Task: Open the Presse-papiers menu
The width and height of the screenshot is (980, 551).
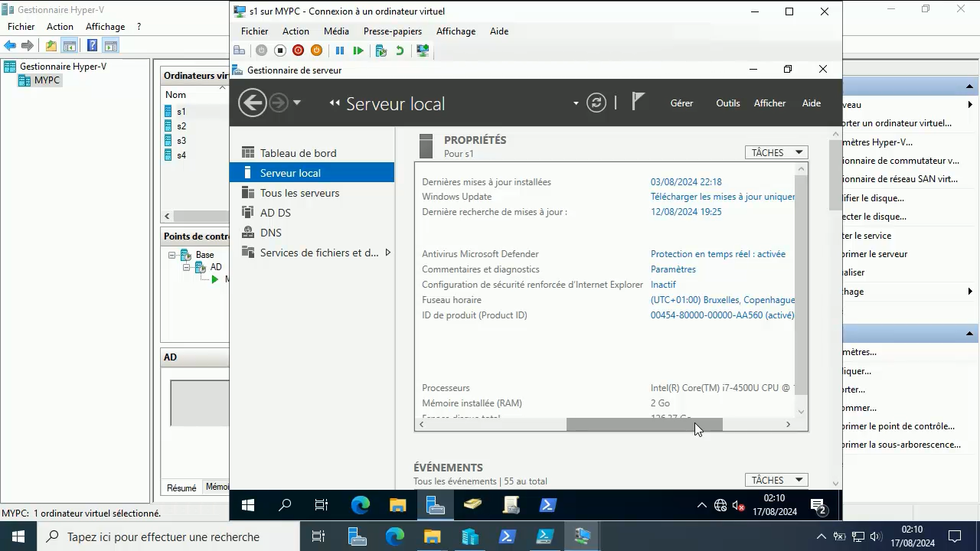Action: (x=392, y=31)
